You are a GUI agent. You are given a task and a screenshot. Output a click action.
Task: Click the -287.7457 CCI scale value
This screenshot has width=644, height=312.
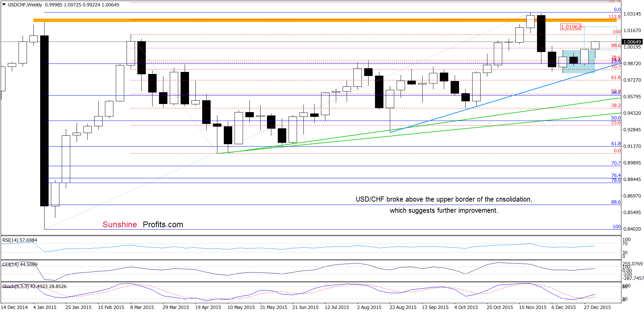(634, 278)
